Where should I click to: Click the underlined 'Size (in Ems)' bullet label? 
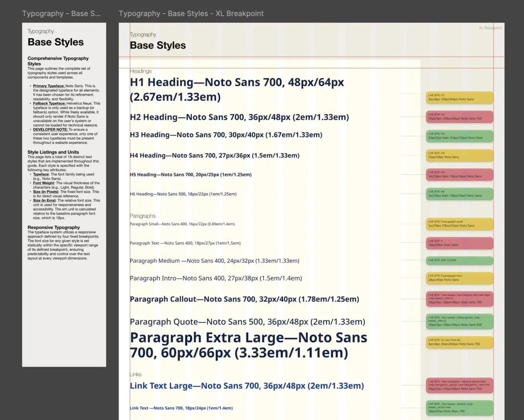pos(44,200)
